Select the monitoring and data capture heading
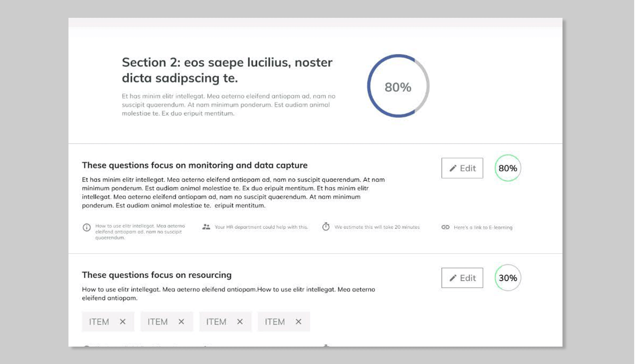Image resolution: width=635 pixels, height=364 pixels. (x=195, y=165)
